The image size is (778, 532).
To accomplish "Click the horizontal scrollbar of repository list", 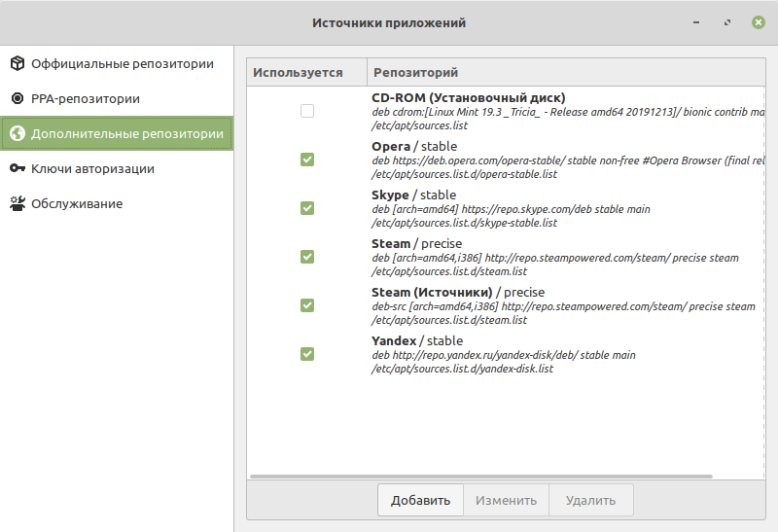I will [x=481, y=477].
